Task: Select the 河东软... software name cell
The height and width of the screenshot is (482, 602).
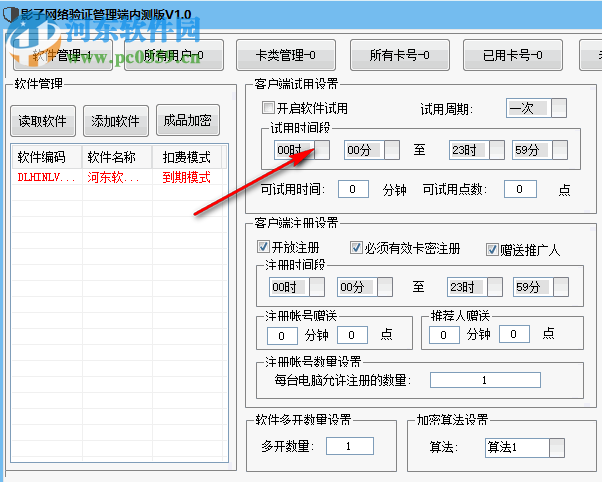Action: [x=117, y=177]
